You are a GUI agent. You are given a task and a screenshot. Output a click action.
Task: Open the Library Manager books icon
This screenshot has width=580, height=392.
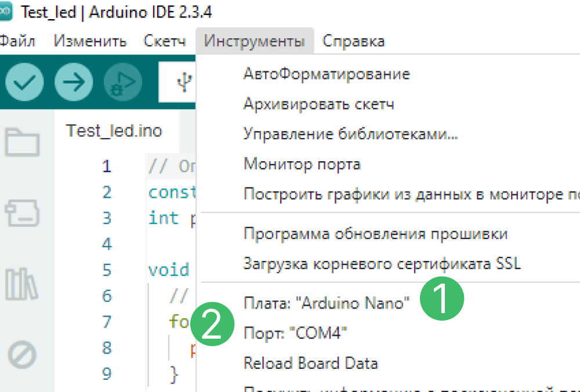(21, 284)
